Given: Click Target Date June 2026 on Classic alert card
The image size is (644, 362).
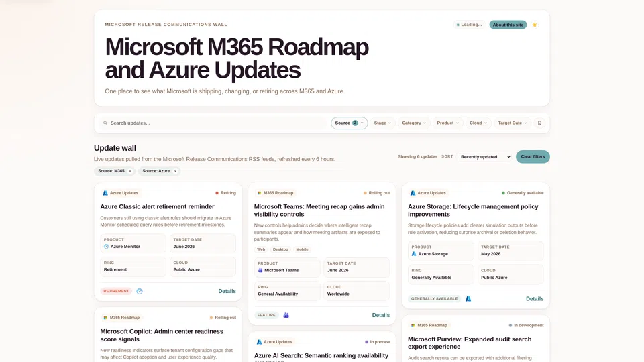Looking at the screenshot, I should pyautogui.click(x=203, y=243).
